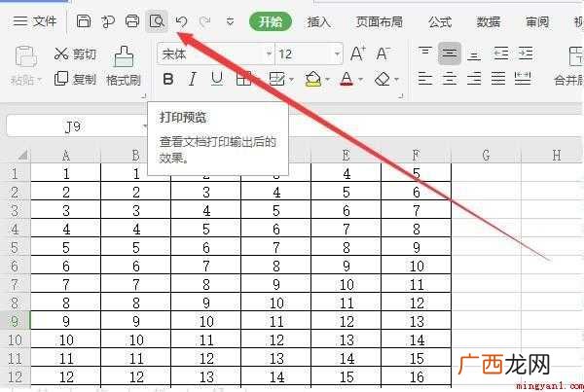Switch to the 插入 tab

pyautogui.click(x=319, y=22)
